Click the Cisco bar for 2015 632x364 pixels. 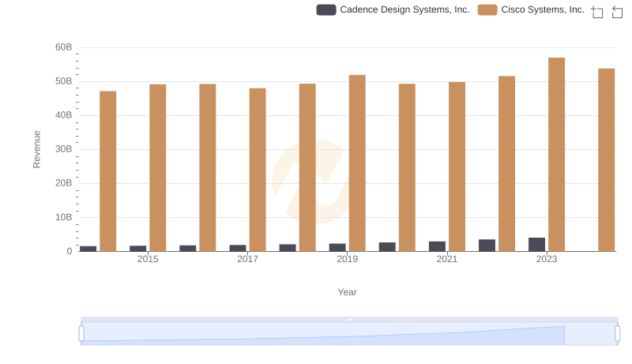pyautogui.click(x=157, y=168)
